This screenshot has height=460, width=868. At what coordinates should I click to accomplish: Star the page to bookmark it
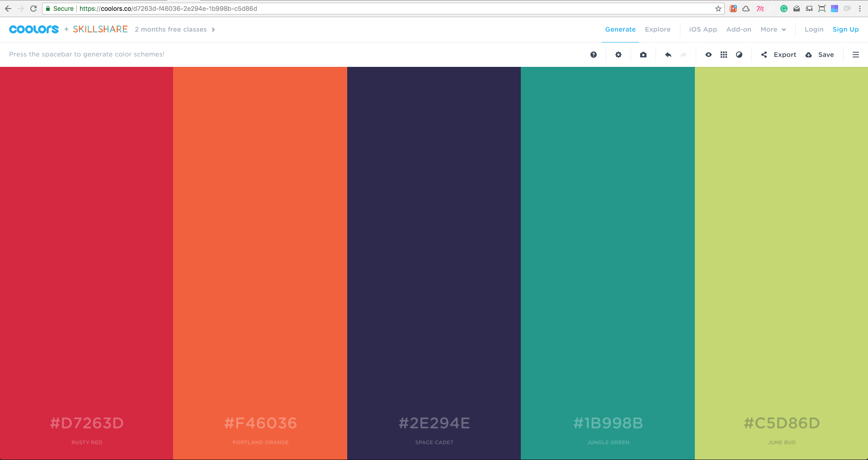click(718, 8)
